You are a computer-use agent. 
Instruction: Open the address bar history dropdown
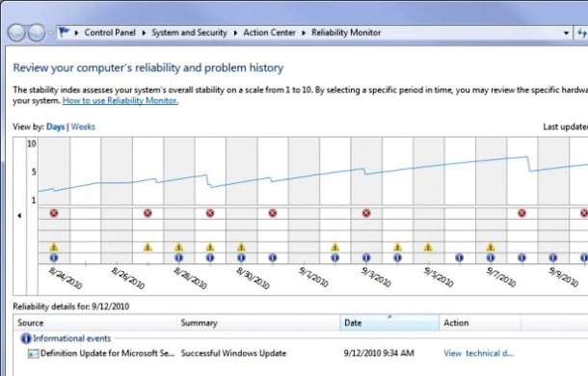point(566,33)
